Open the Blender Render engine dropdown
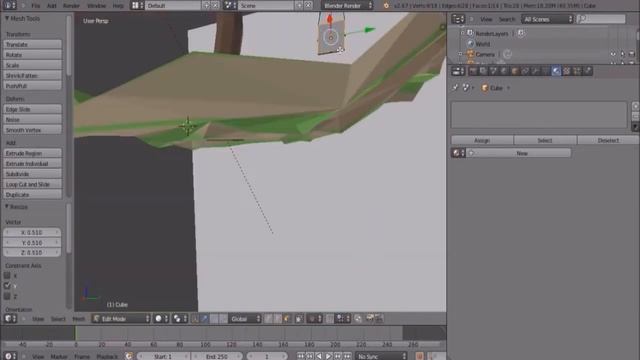The image size is (640, 360). 347,6
